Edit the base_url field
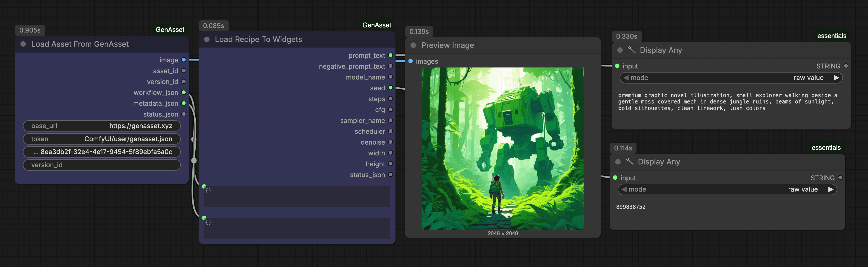The height and width of the screenshot is (267, 868). 102,126
